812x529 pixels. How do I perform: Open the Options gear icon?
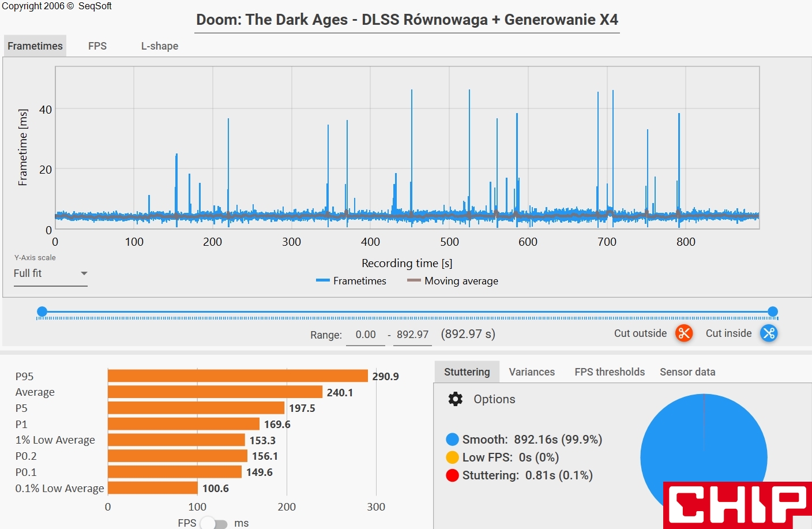click(x=456, y=399)
